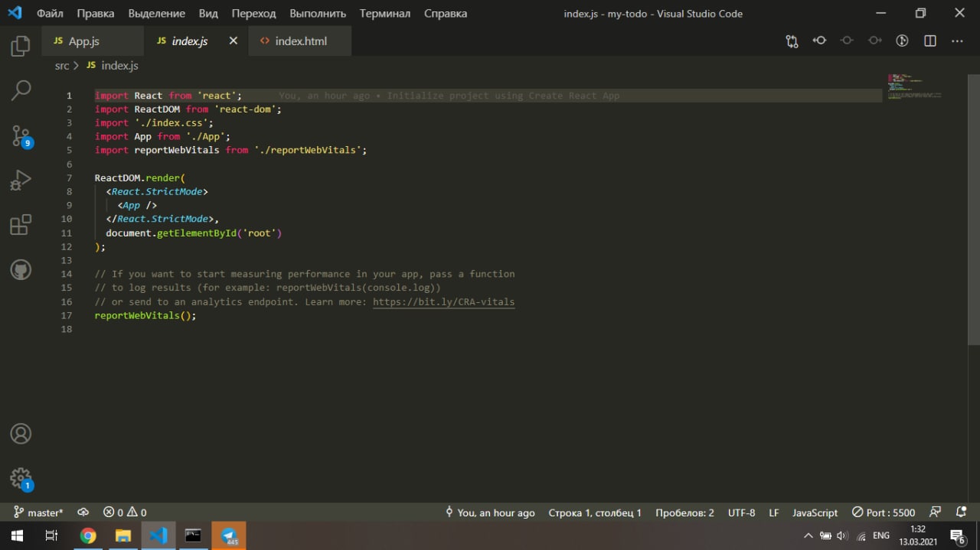Open the Терминал menu
Viewport: 980px width, 550px height.
tap(385, 13)
